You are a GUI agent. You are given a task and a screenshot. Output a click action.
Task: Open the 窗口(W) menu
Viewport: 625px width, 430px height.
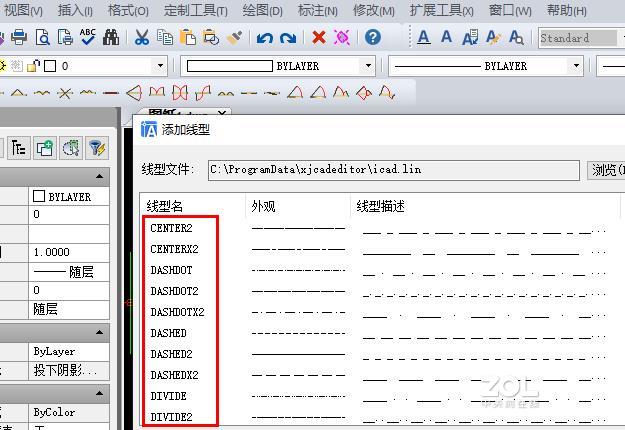pos(510,10)
